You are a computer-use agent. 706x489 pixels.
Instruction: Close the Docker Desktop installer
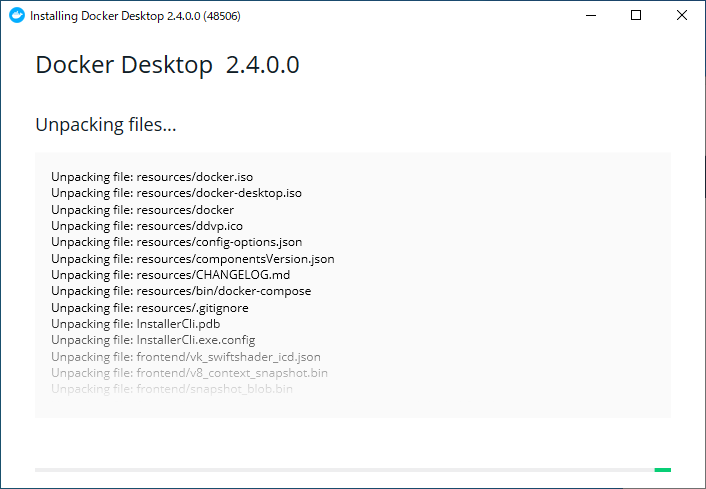point(681,16)
